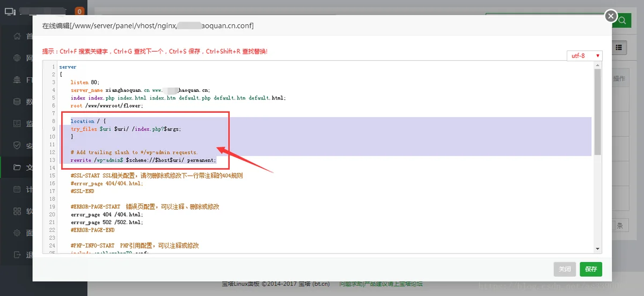This screenshot has width=644, height=296.
Task: Open the software (软) sidebar icon
Action: tap(17, 211)
